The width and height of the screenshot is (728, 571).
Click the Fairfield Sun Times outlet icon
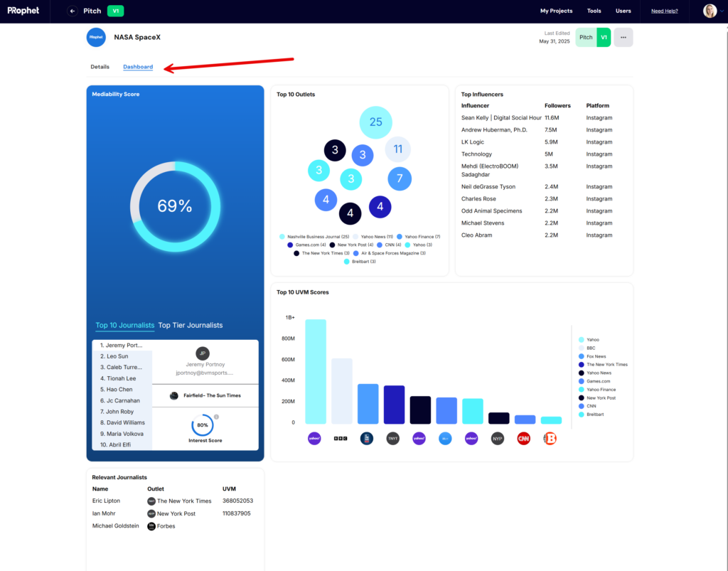tap(174, 395)
